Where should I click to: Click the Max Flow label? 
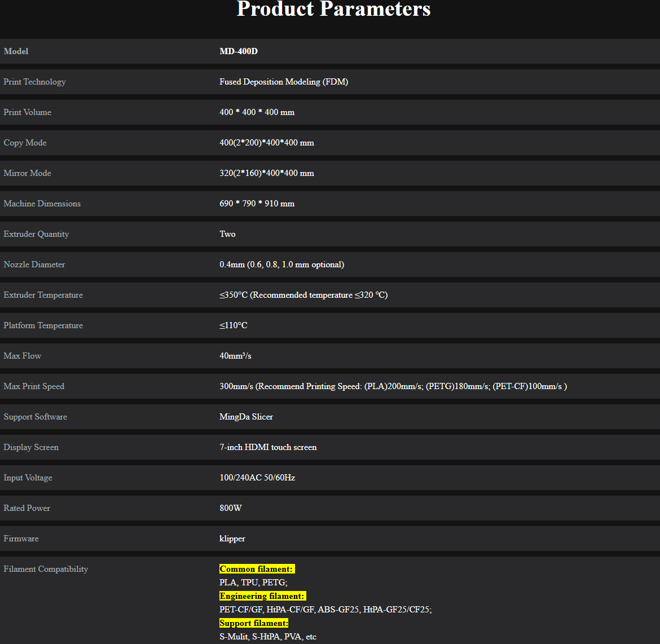click(22, 356)
